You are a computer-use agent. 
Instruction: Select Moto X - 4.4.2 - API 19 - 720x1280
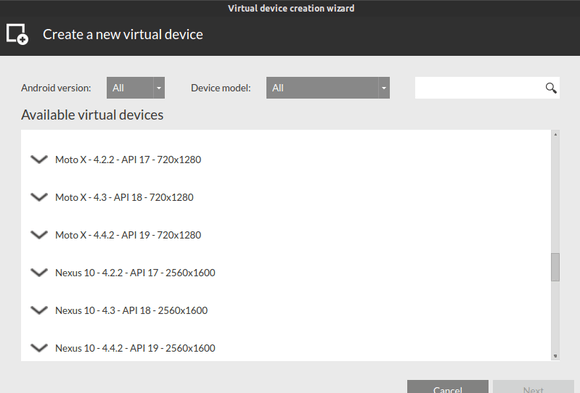(x=128, y=235)
